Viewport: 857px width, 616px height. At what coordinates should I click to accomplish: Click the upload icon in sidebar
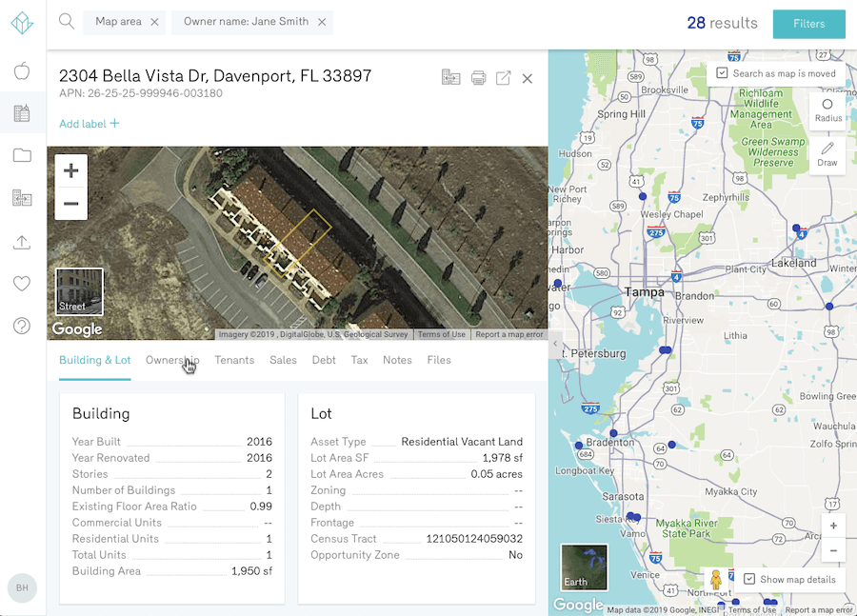pyautogui.click(x=22, y=242)
